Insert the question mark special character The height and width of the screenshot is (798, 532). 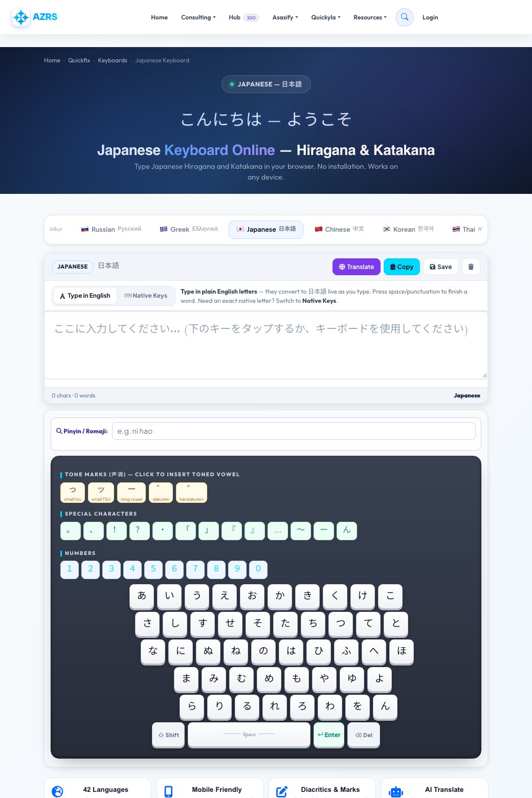pos(139,531)
